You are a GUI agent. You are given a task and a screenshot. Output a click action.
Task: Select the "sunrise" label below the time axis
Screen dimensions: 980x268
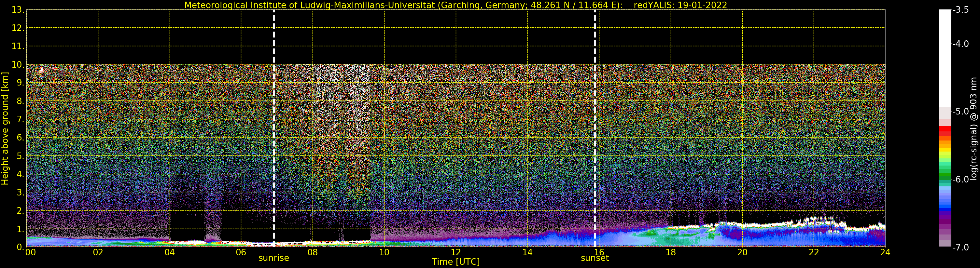tap(274, 258)
